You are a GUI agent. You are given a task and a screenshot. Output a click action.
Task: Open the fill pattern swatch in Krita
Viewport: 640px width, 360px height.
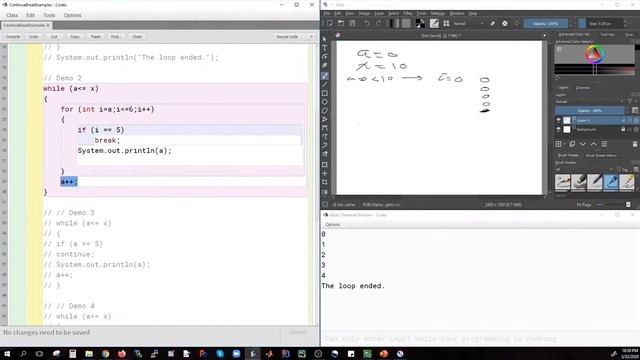[406, 24]
